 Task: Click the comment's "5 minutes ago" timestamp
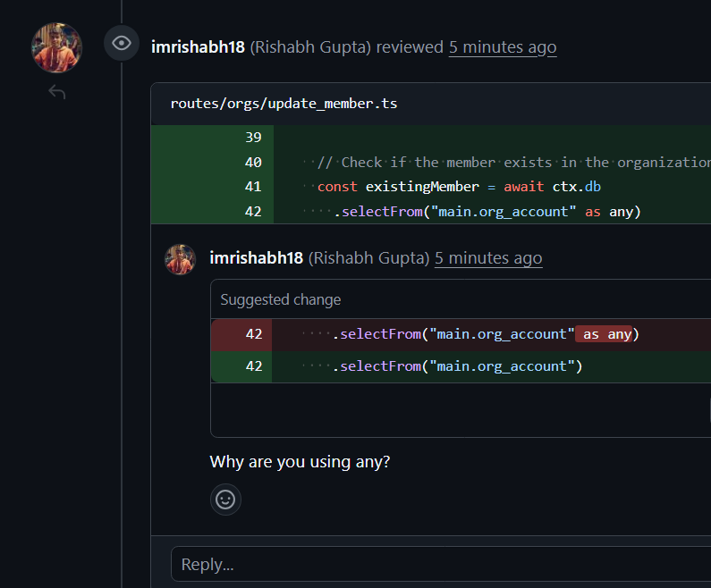[488, 258]
